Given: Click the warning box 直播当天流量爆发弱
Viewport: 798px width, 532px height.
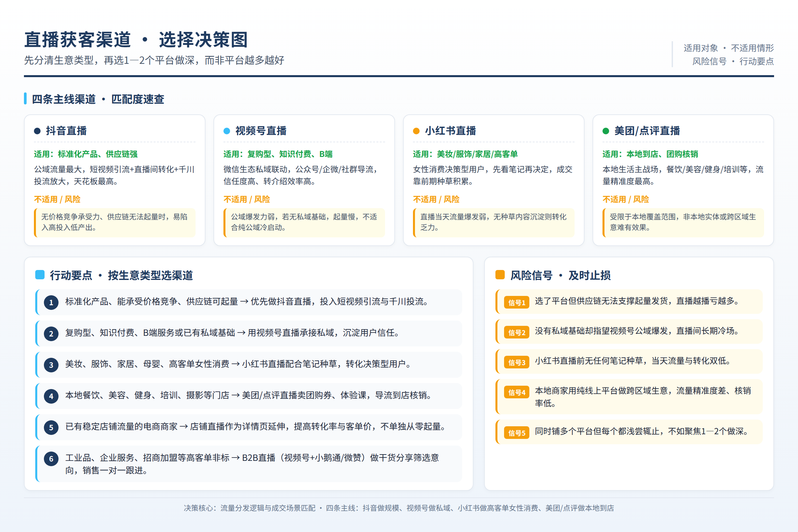Looking at the screenshot, I should click(x=494, y=222).
